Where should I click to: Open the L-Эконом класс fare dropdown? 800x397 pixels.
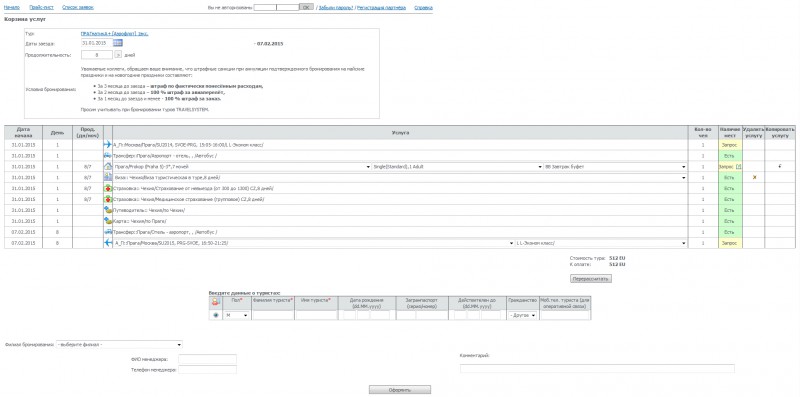(x=601, y=243)
